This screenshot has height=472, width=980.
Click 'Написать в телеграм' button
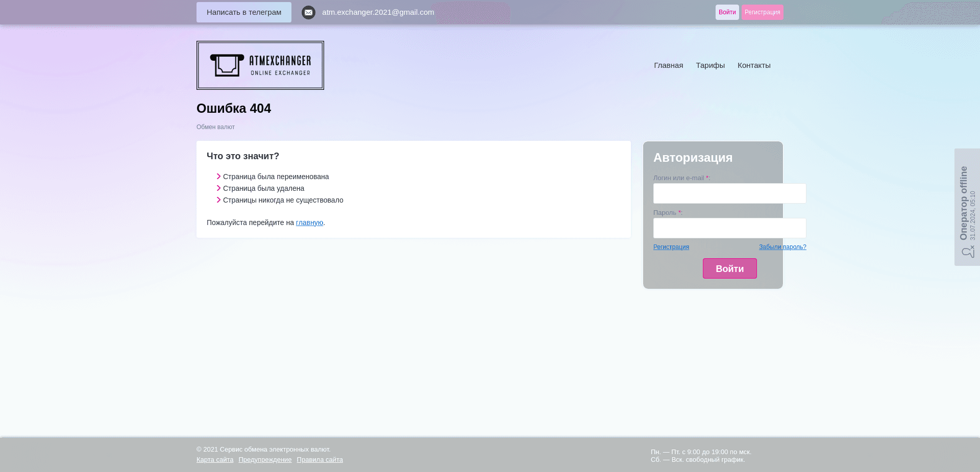pos(243,12)
